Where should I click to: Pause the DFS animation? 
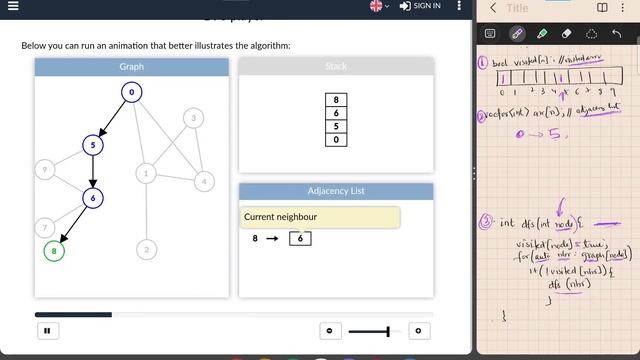48,331
